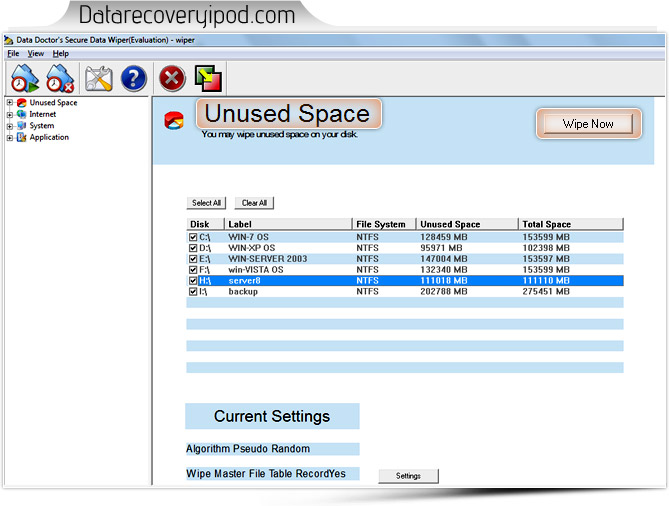
Task: Click the 147004 MB unused space value
Action: [x=444, y=259]
